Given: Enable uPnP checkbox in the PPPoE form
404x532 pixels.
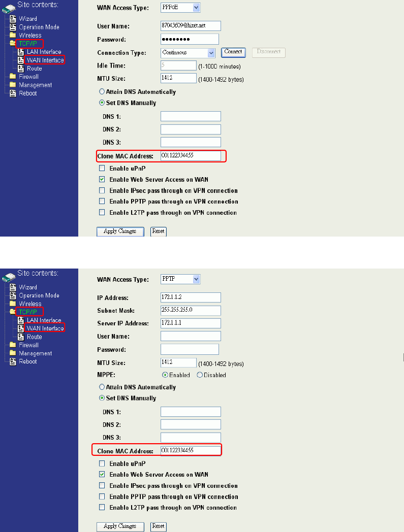Looking at the screenshot, I should pos(102,169).
